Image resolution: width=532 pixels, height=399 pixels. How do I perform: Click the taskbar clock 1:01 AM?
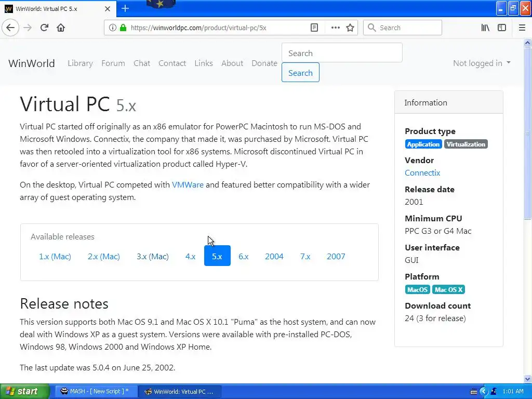(x=513, y=391)
